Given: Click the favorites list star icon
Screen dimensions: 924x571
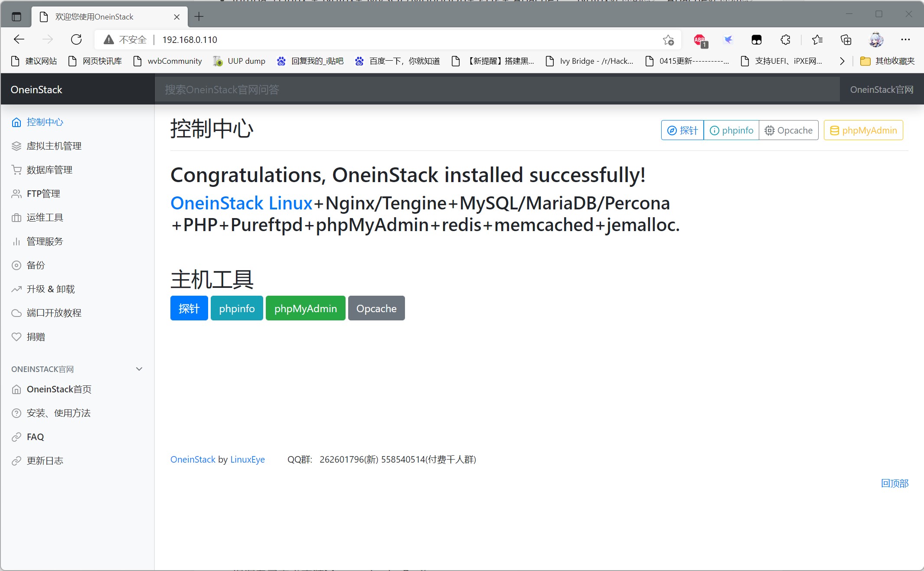Looking at the screenshot, I should pyautogui.click(x=817, y=40).
